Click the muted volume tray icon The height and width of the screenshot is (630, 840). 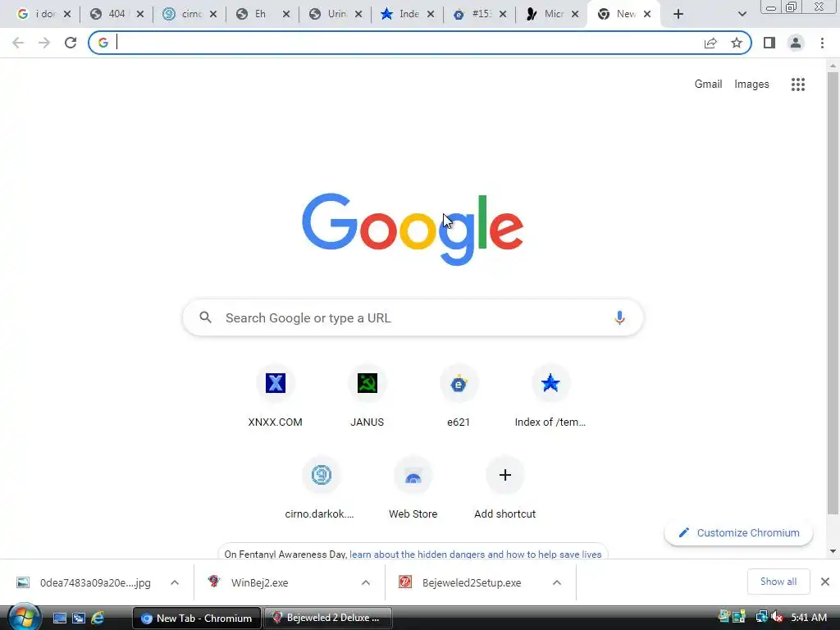click(x=777, y=617)
